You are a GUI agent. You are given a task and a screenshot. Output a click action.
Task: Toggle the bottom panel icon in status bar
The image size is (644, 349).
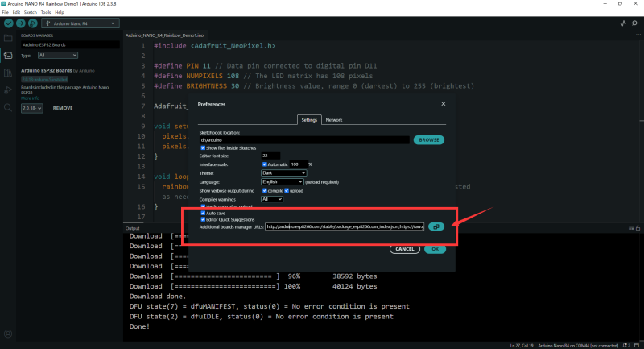tap(637, 345)
